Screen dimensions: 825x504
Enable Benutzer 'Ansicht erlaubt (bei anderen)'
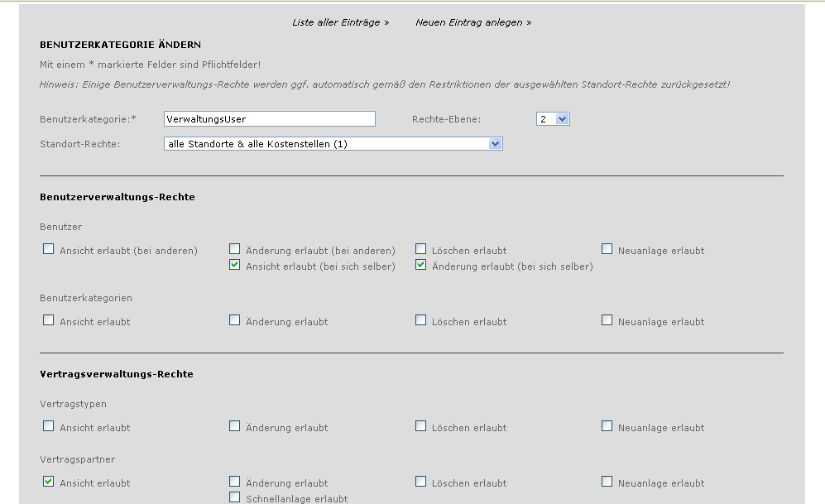[x=49, y=249]
